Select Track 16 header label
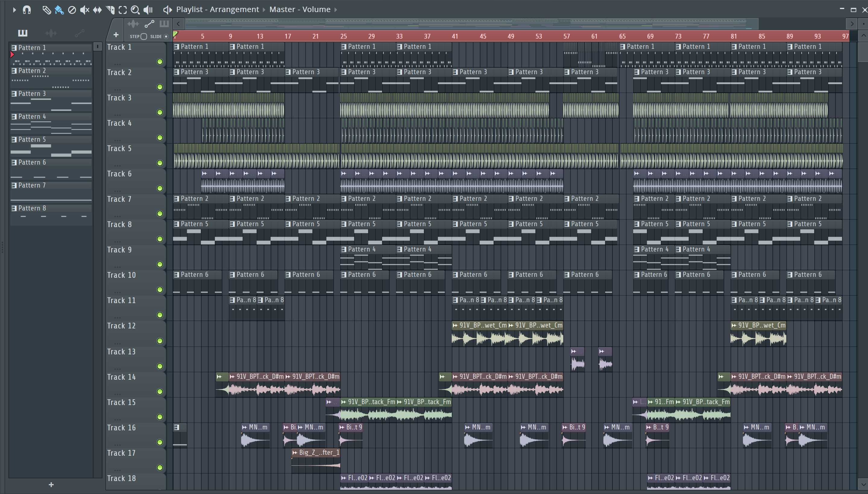The height and width of the screenshot is (494, 868). pyautogui.click(x=121, y=428)
